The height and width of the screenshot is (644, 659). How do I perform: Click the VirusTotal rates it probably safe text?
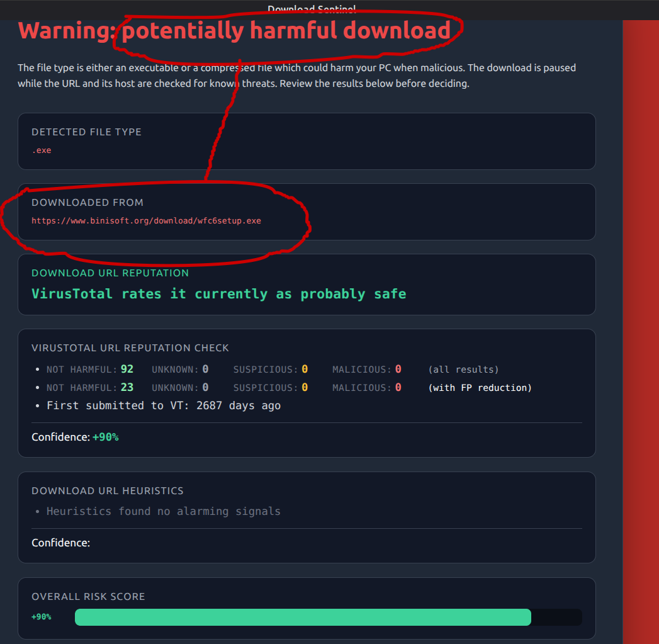[x=219, y=293]
